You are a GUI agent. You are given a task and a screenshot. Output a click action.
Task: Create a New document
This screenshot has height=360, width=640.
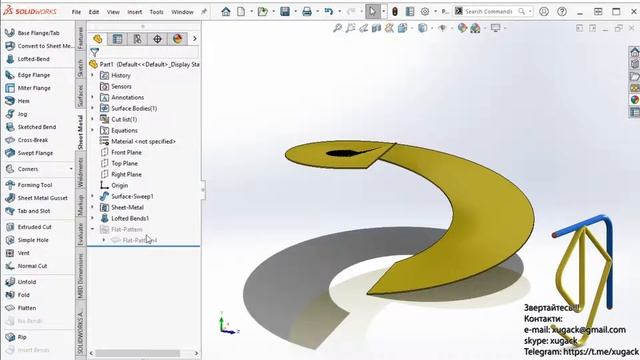(241, 11)
